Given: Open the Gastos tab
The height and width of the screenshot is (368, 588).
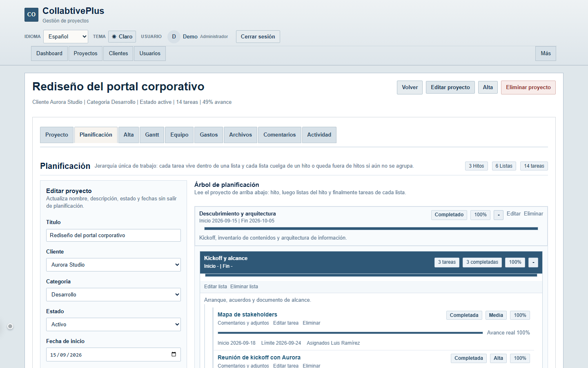Looking at the screenshot, I should (x=209, y=135).
